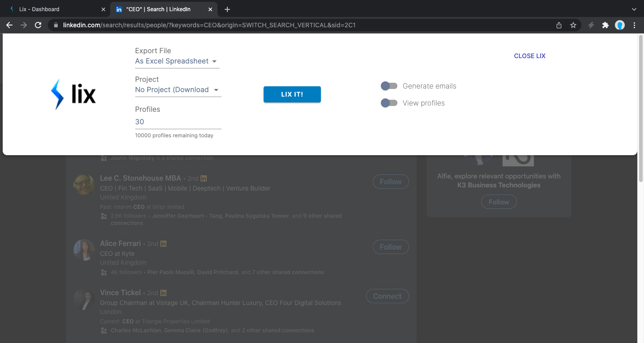Viewport: 644px width, 343px height.
Task: Click the LIX IT! button
Action: [292, 94]
